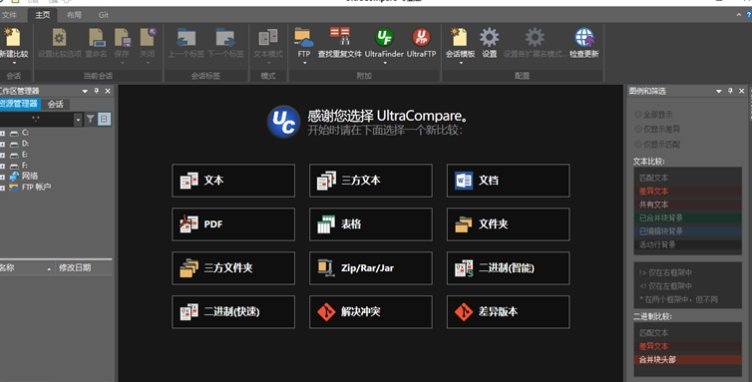Click the 重命名 rename session icon
The image size is (752, 382).
pyautogui.click(x=96, y=37)
